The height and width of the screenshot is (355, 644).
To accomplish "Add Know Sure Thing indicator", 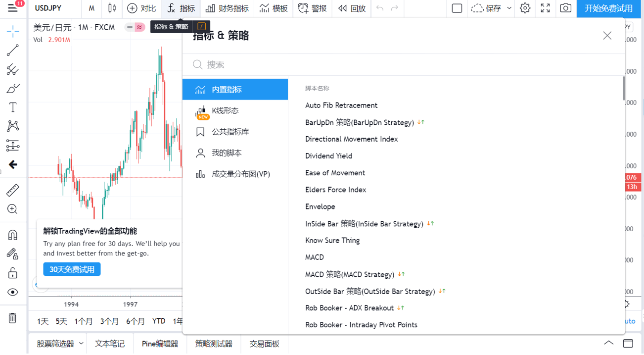I will [x=332, y=241].
